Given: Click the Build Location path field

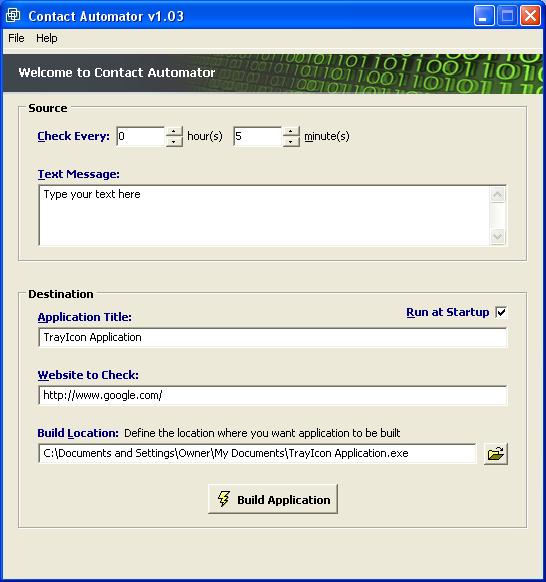Looking at the screenshot, I should click(257, 453).
